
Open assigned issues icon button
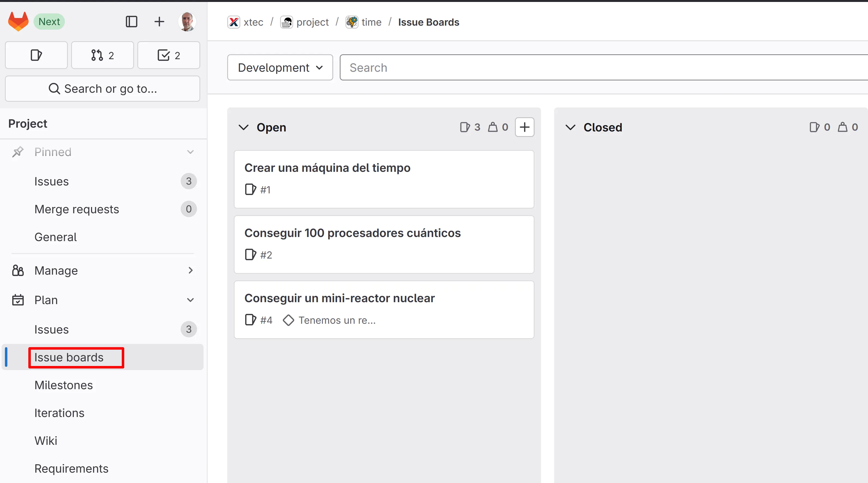[37, 55]
